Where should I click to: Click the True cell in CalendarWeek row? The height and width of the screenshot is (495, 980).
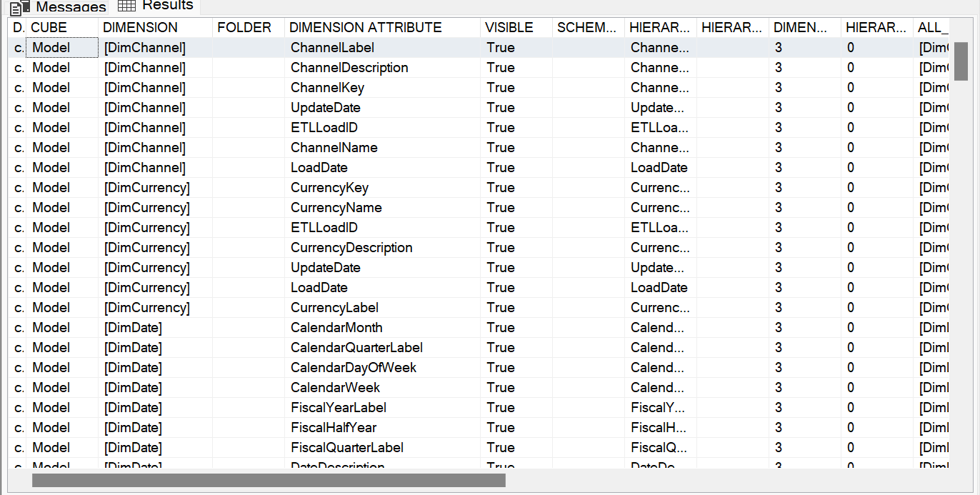[516, 388]
